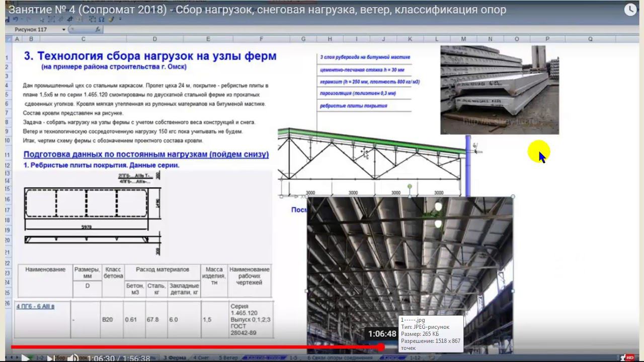Click the select-all corner of the sheet

click(x=9, y=39)
